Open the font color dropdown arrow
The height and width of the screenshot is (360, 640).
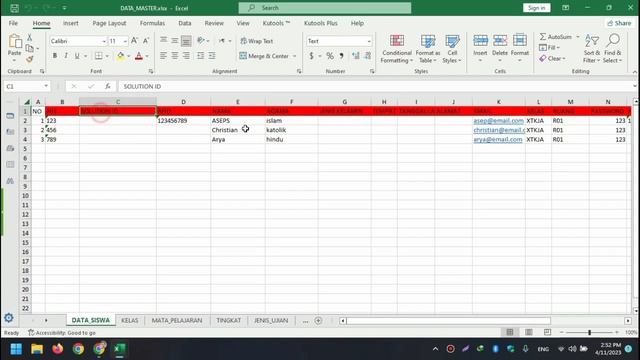pyautogui.click(x=147, y=56)
